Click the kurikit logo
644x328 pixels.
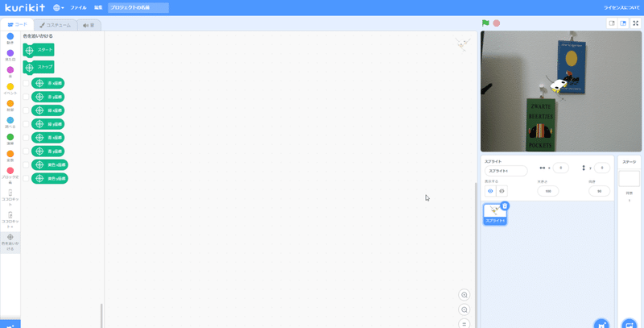coord(25,7)
